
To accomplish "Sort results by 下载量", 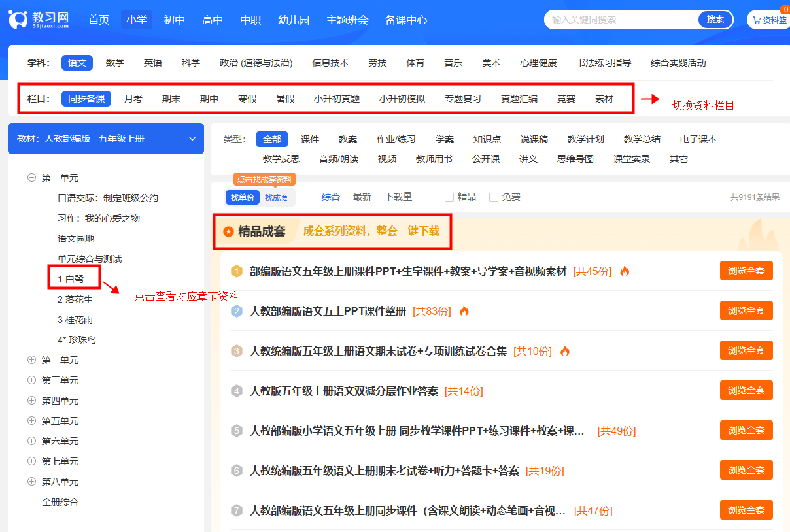I will (x=398, y=197).
